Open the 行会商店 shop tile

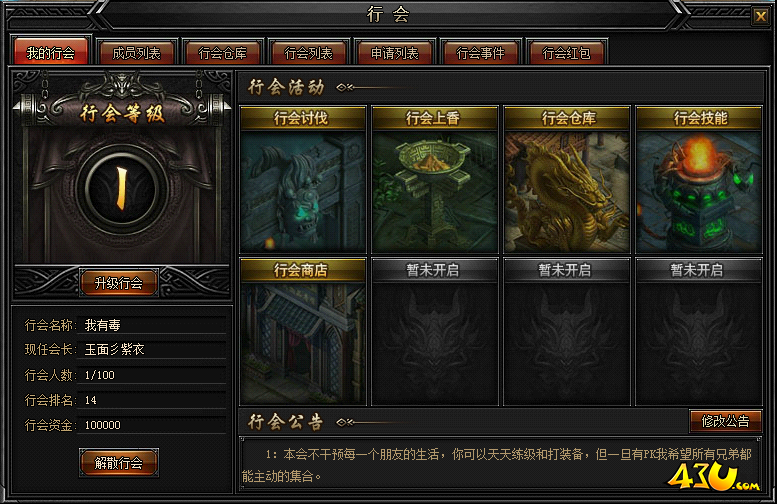pos(303,332)
